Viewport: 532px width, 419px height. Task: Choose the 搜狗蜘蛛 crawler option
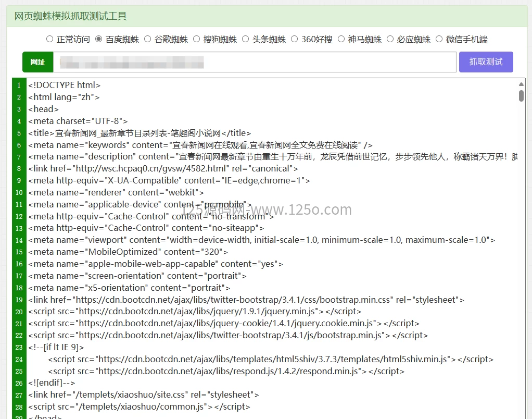point(197,39)
